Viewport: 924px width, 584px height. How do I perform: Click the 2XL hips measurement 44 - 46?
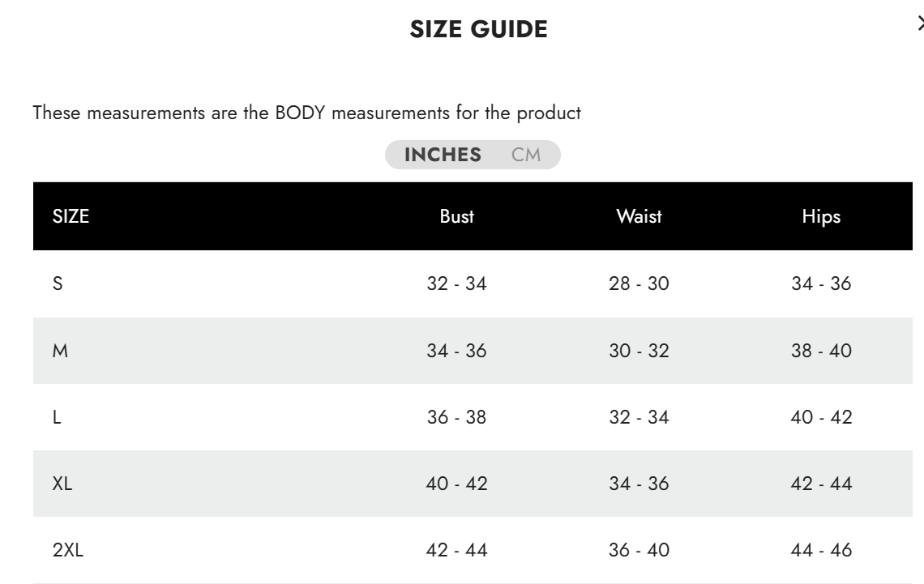coord(819,549)
